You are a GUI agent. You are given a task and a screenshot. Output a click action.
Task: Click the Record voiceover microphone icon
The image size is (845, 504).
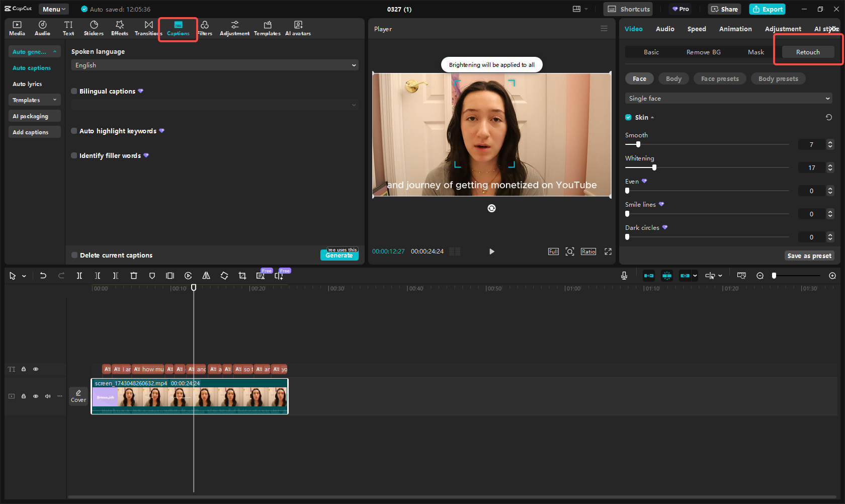pyautogui.click(x=624, y=276)
